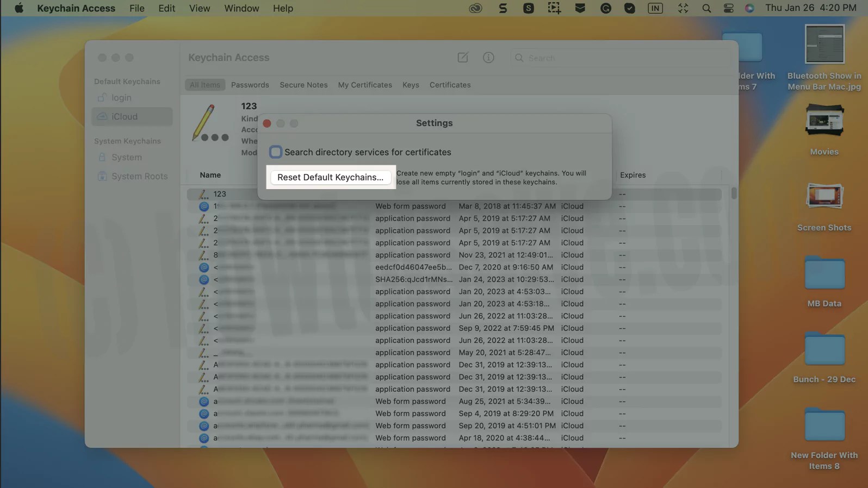Click Reset Default Keychains button

coord(330,177)
